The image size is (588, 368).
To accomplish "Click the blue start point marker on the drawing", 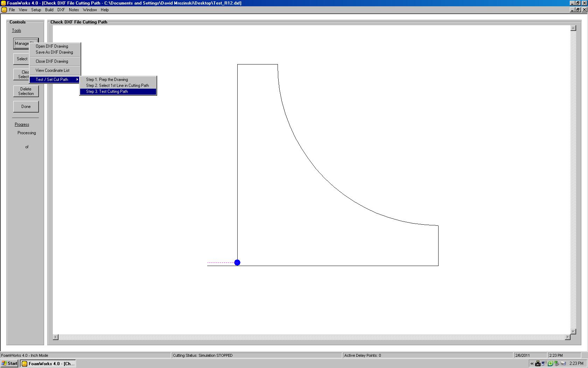I will pos(237,262).
